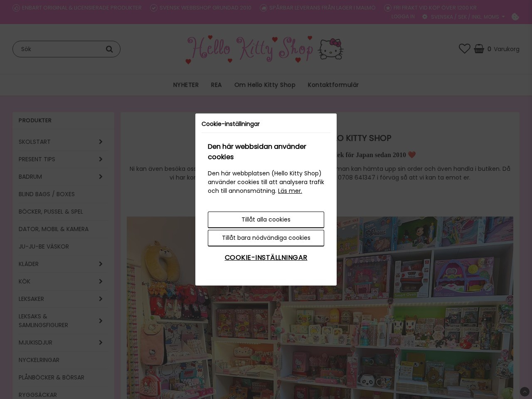The width and height of the screenshot is (532, 399).
Task: Expand the KLÄDER category arrow
Action: [x=101, y=264]
